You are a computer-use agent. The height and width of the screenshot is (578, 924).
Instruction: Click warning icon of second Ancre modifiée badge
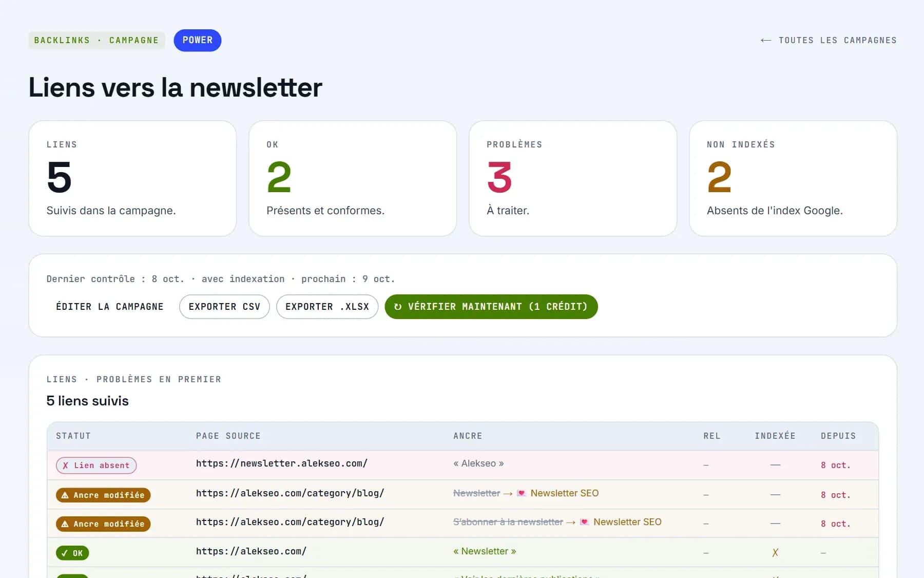pyautogui.click(x=65, y=524)
